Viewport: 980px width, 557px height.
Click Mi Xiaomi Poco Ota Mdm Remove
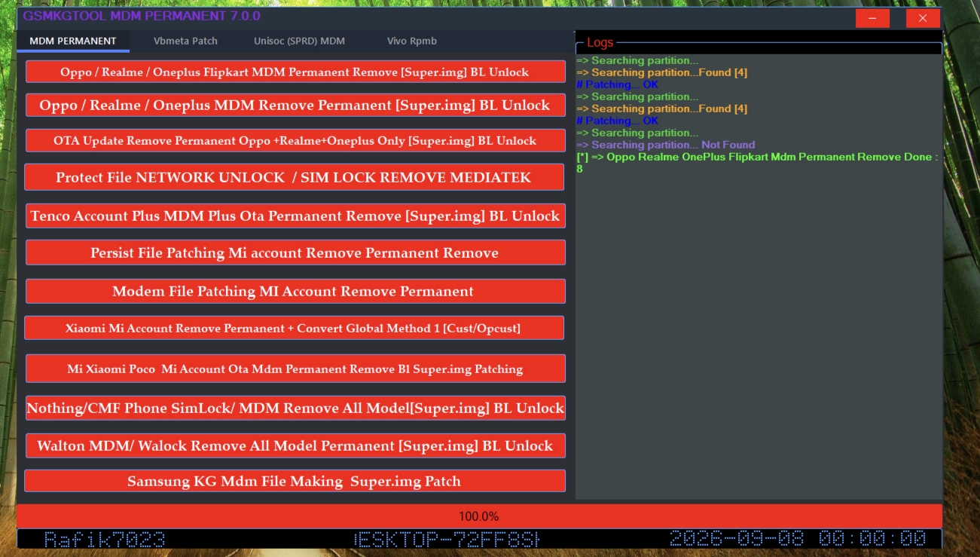coord(295,368)
